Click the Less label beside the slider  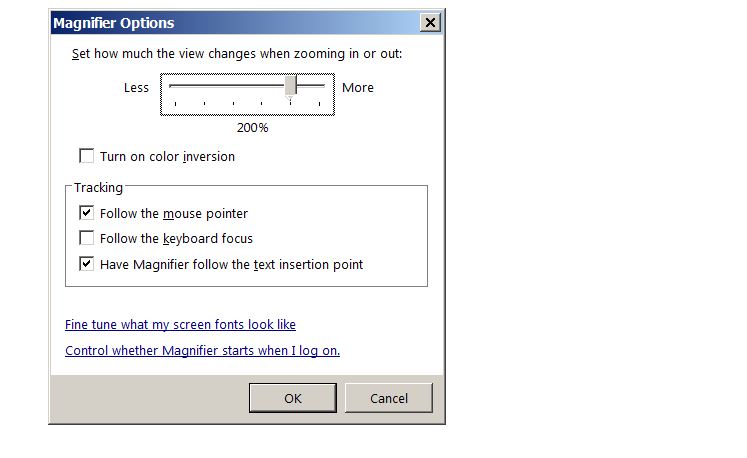[x=136, y=88]
